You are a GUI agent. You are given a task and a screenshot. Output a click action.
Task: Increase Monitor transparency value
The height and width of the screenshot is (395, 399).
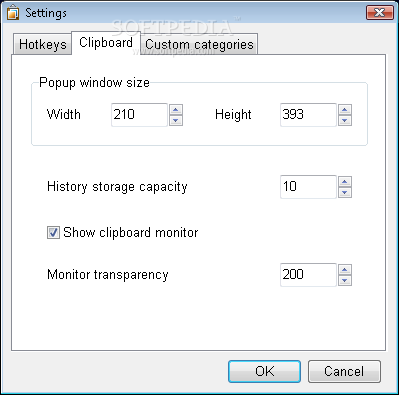coord(345,270)
